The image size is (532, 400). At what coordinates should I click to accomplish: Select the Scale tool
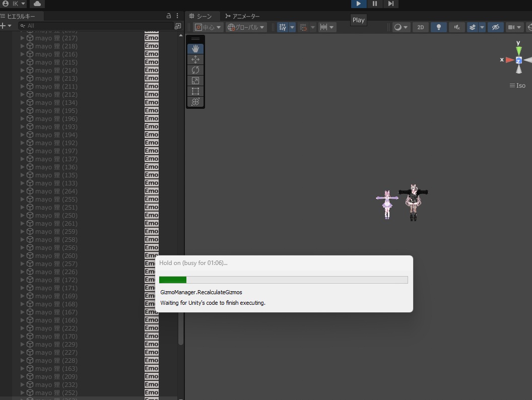pyautogui.click(x=195, y=81)
